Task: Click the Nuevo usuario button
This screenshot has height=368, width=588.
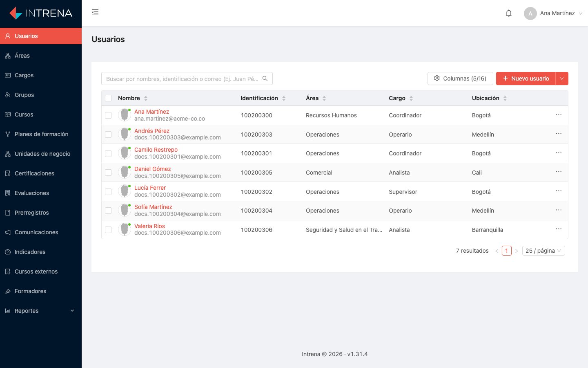Action: click(526, 79)
